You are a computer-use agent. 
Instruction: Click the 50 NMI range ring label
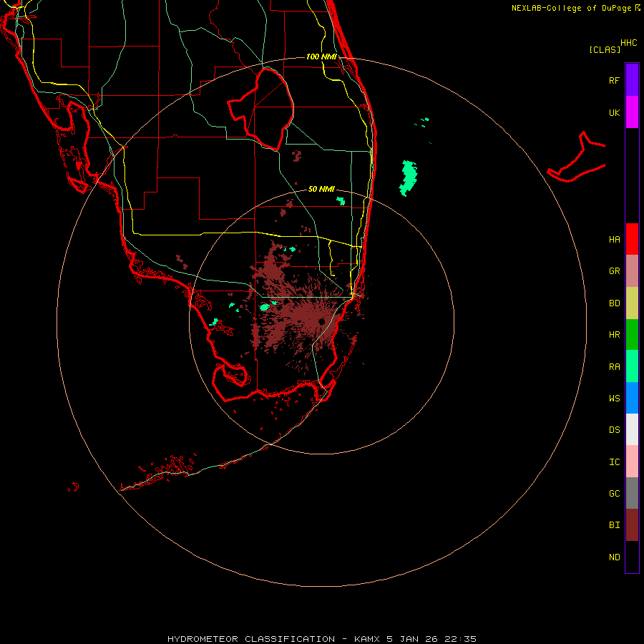coord(321,190)
